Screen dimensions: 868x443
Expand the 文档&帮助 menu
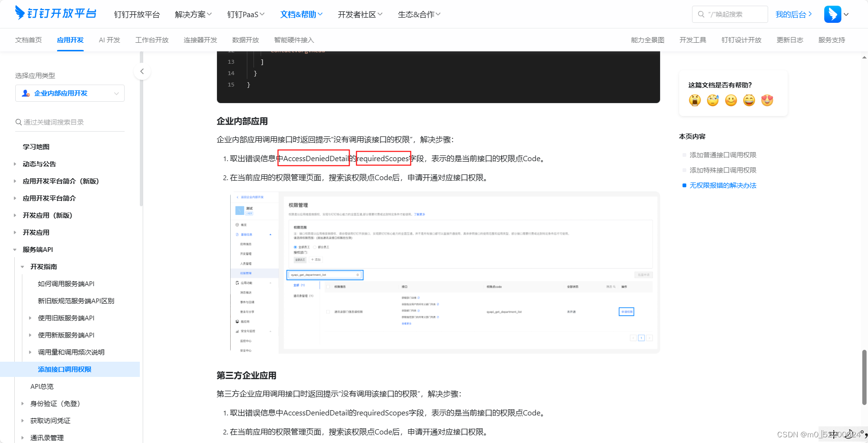[302, 14]
